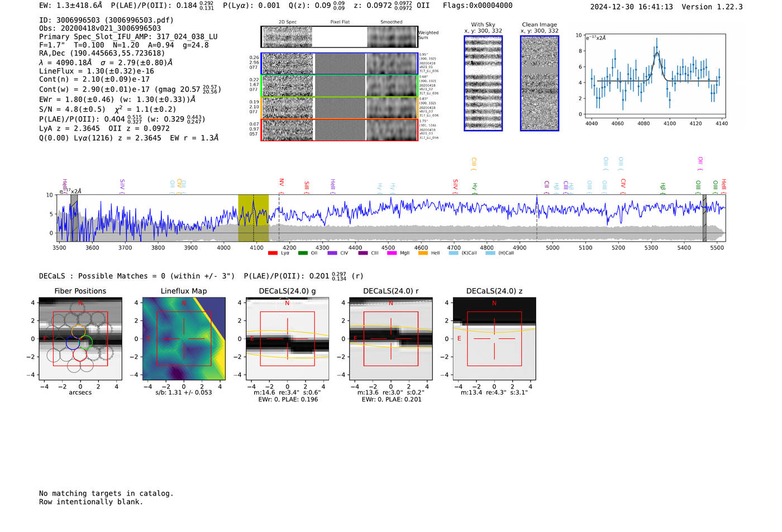Viewport: 782px width, 532px height.
Task: Open the DECaLS(24.0) z image
Action: tap(494, 338)
